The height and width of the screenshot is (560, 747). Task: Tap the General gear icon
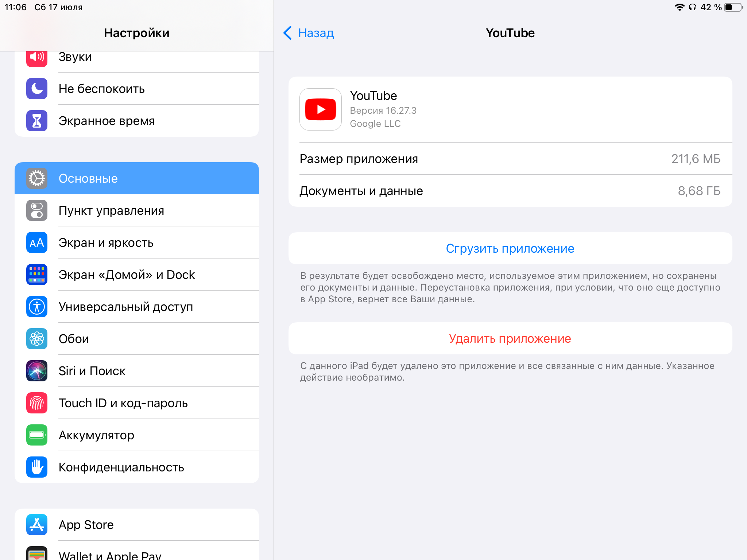[x=37, y=178]
